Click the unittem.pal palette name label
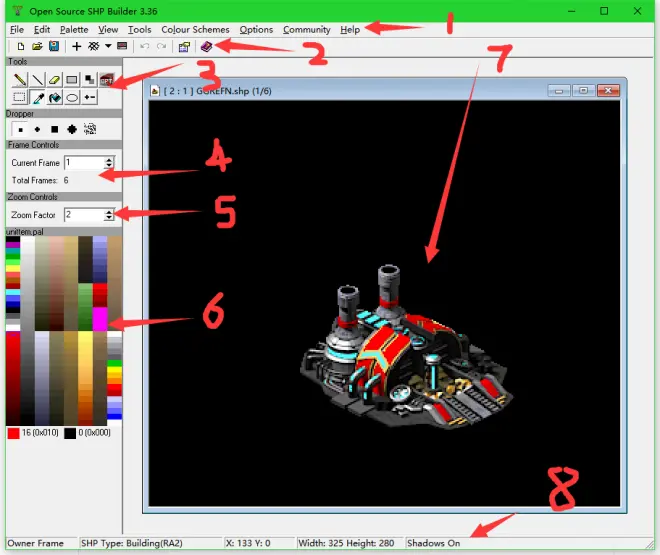The image size is (660, 555). pyautogui.click(x=25, y=232)
